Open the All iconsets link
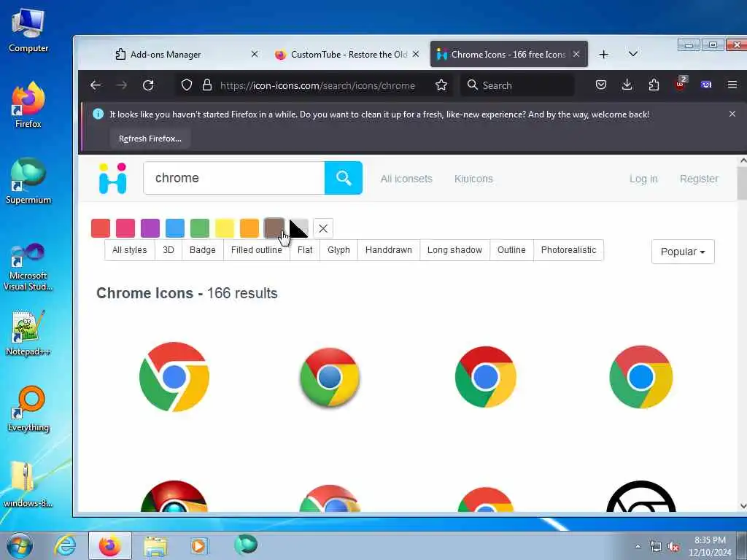 (406, 179)
